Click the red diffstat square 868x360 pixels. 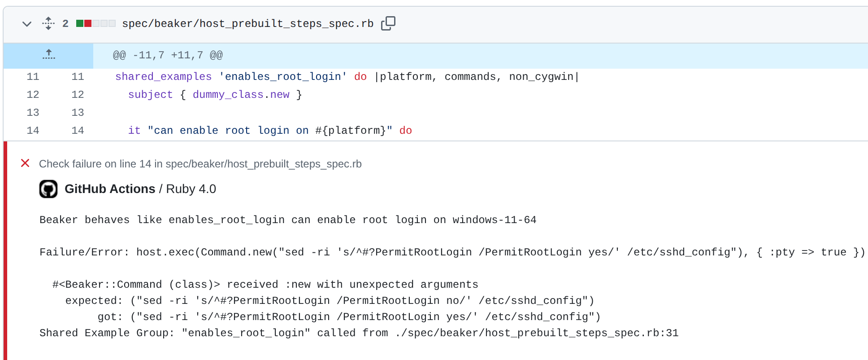coord(88,23)
